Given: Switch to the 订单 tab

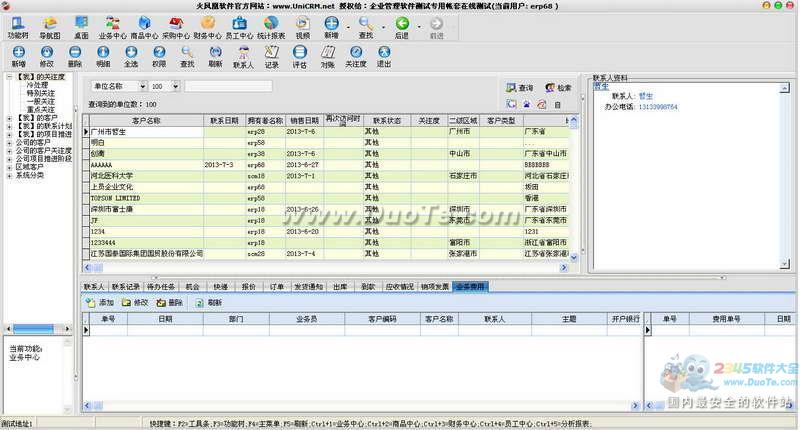Looking at the screenshot, I should (277, 287).
